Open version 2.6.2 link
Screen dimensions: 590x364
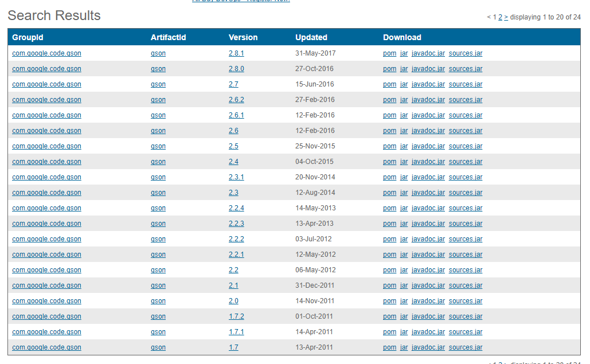pos(236,100)
